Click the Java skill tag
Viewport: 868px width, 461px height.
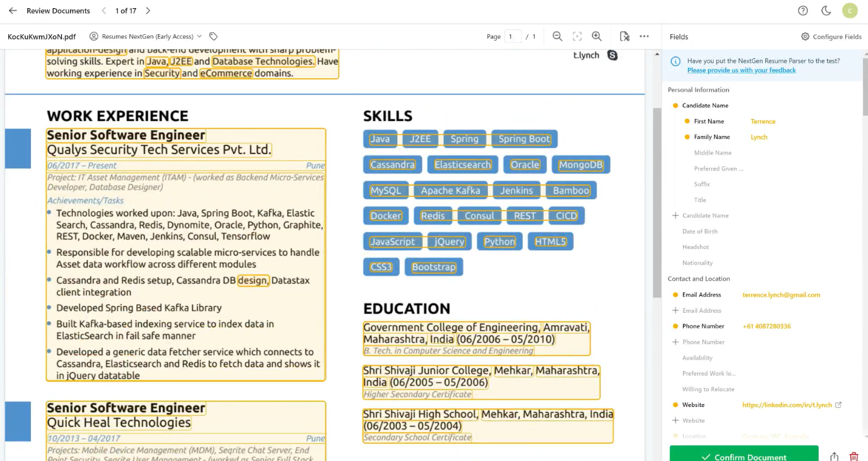click(380, 139)
